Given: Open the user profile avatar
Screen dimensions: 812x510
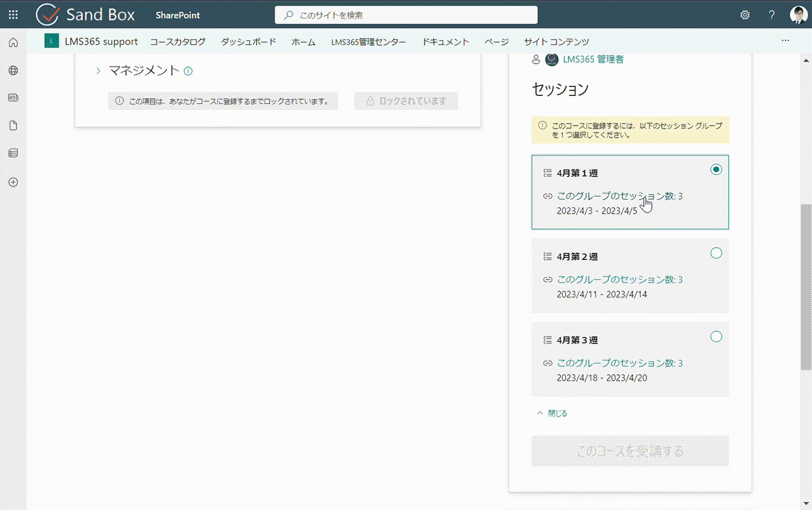Looking at the screenshot, I should click(x=799, y=15).
